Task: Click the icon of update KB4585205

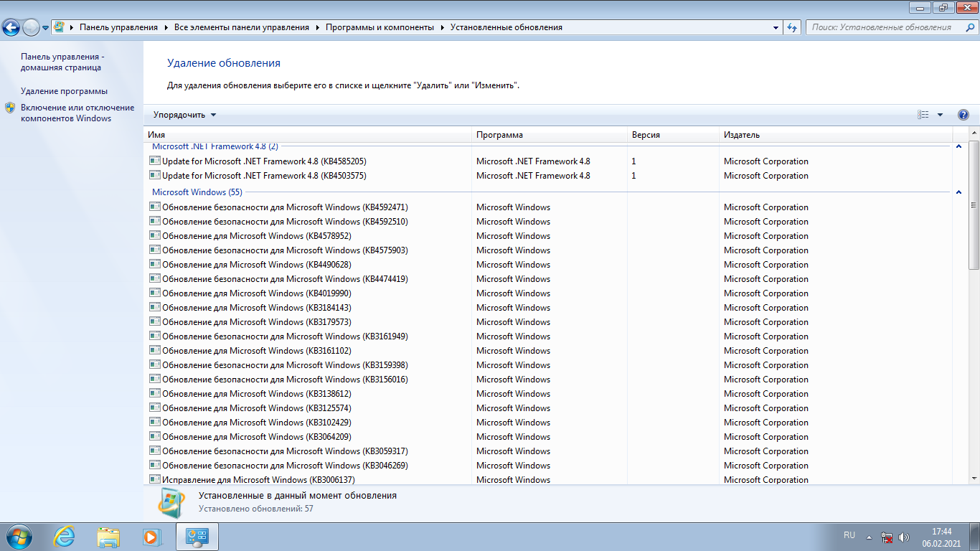Action: point(154,161)
